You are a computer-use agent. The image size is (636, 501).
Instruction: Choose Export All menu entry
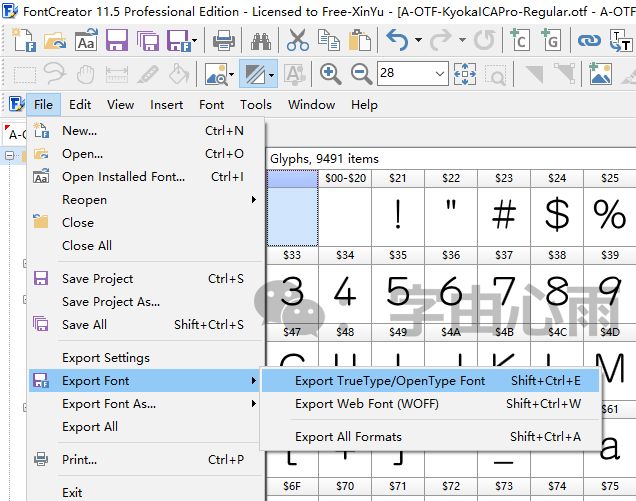(146, 427)
